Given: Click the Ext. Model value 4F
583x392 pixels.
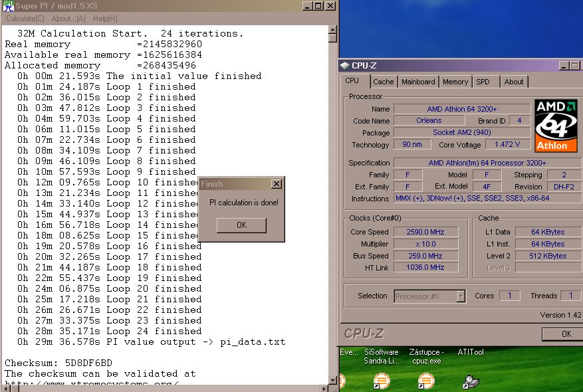Looking at the screenshot, I should tap(487, 187).
